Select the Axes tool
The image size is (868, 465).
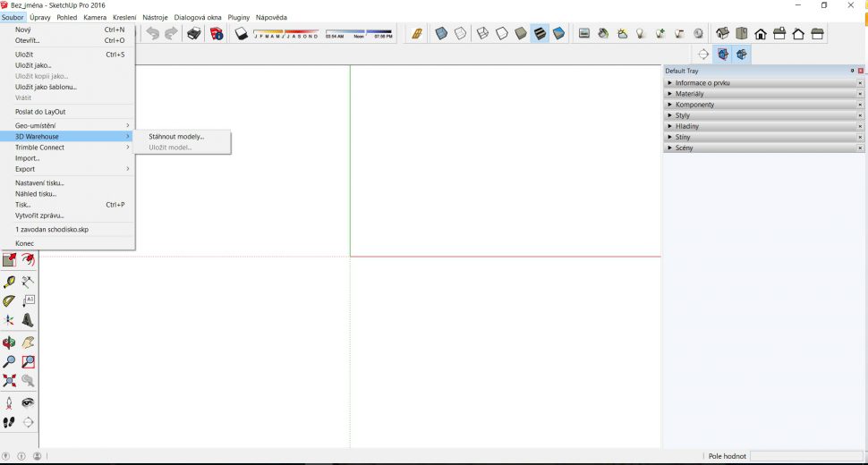[x=10, y=320]
